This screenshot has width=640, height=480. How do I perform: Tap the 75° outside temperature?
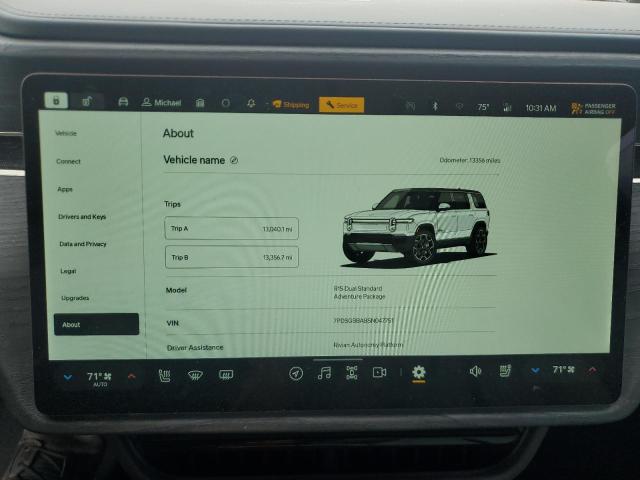(483, 107)
